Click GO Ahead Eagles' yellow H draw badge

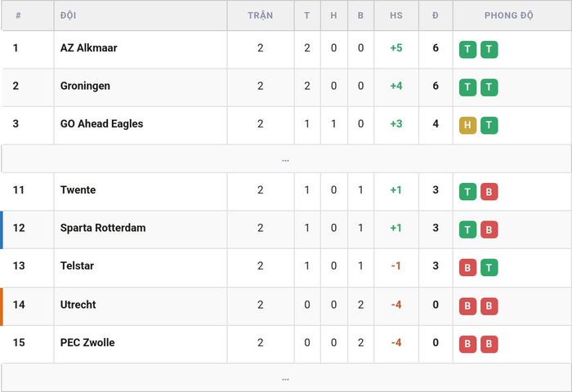[467, 126]
